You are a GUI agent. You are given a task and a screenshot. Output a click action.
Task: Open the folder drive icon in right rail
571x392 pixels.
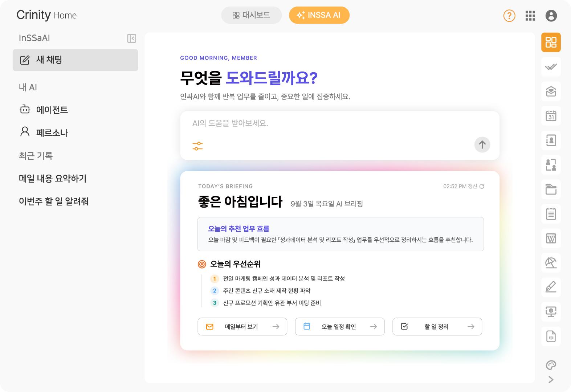pos(551,189)
